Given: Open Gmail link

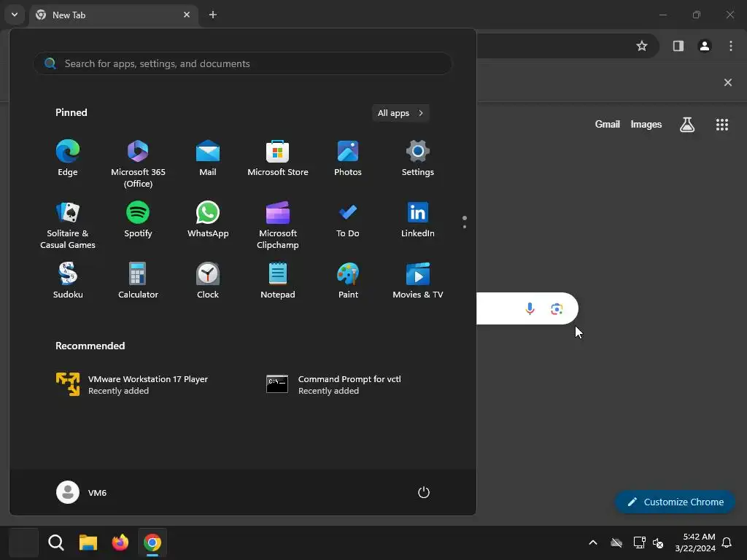Looking at the screenshot, I should pos(608,124).
